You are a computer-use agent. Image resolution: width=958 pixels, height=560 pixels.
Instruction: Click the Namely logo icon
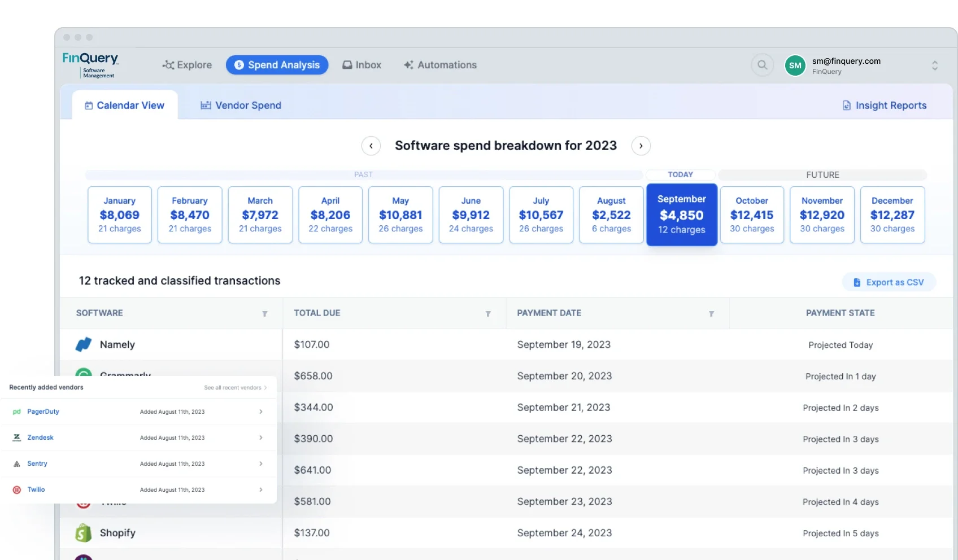point(84,344)
